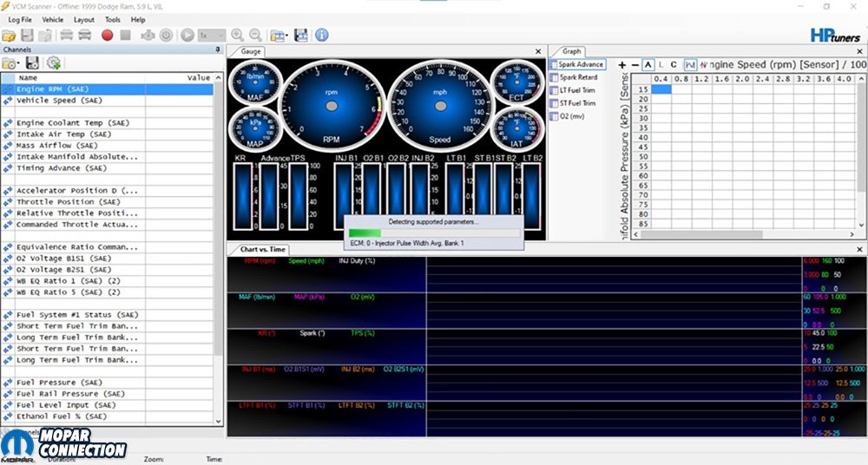The width and height of the screenshot is (868, 465).
Task: Select LT Fuel Trim graph entry
Action: coord(576,90)
